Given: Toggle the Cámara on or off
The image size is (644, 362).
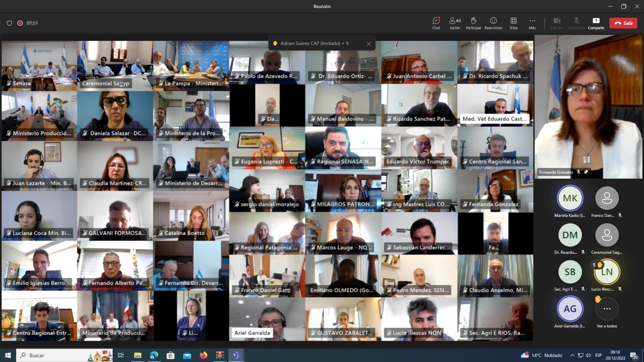Looking at the screenshot, I should point(557,23).
